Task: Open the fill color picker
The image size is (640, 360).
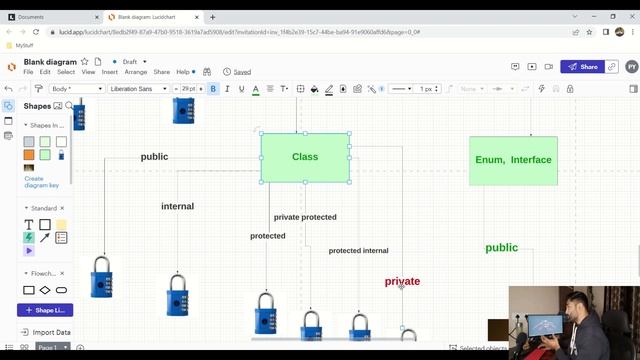Action: (x=314, y=89)
